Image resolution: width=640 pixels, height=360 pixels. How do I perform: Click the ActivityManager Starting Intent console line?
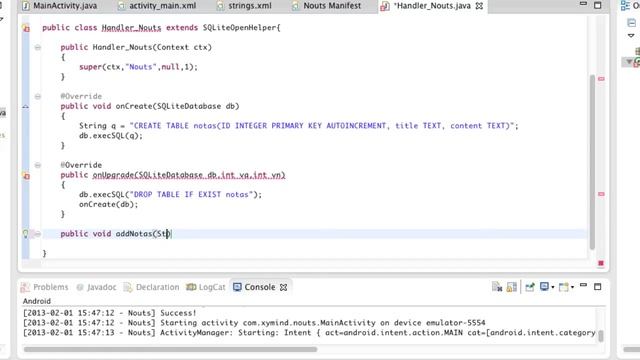click(309, 333)
